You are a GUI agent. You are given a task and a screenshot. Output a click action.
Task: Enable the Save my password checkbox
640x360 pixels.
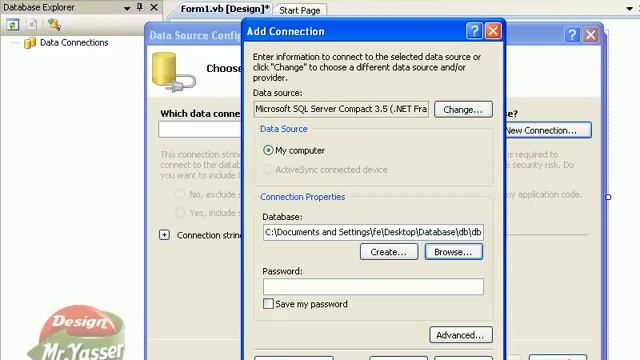(268, 304)
